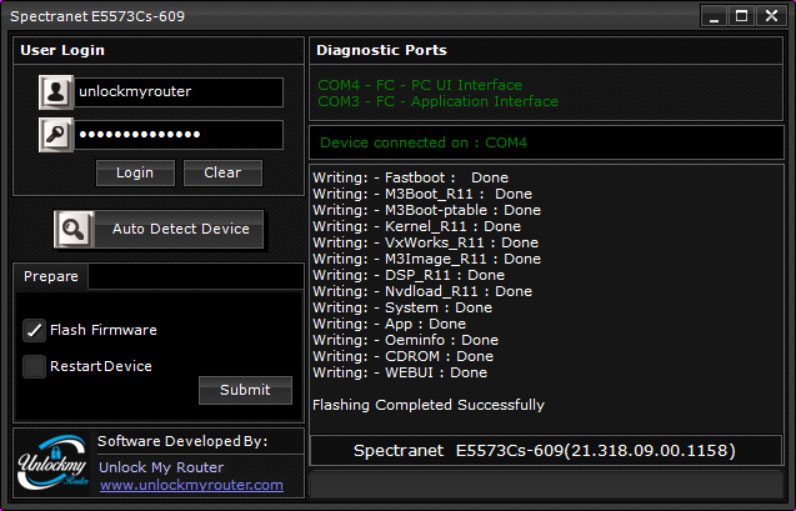Switch to the Prepare tab
This screenshot has height=511, width=796.
(51, 277)
